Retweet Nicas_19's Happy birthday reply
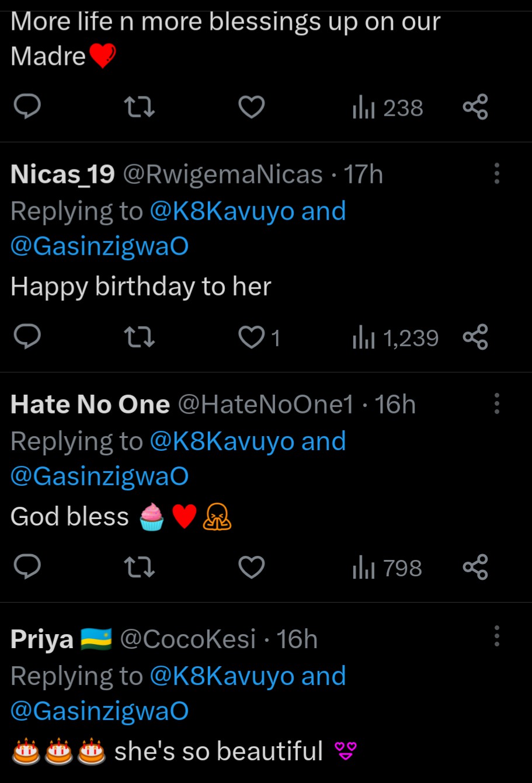532x783 pixels. pos(140,337)
